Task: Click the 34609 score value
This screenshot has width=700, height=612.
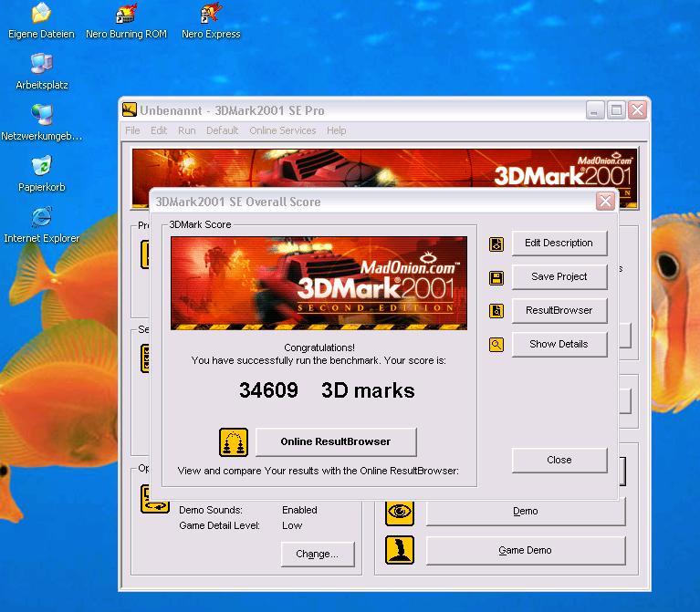Action: click(268, 390)
